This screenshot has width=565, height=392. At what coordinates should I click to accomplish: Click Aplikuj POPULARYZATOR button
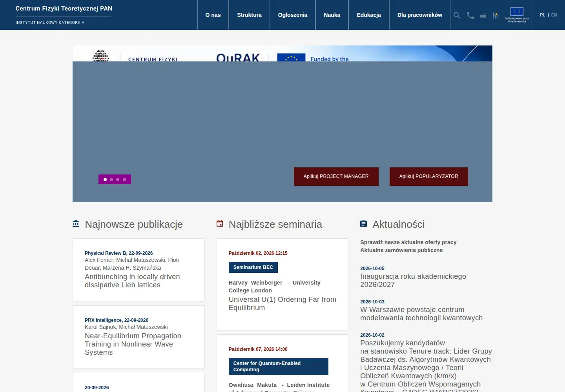click(429, 176)
